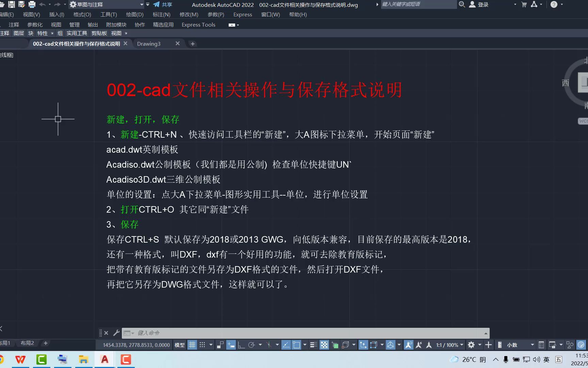588x368 pixels.
Task: Toggle the drawing Grid display
Action: pyautogui.click(x=192, y=345)
